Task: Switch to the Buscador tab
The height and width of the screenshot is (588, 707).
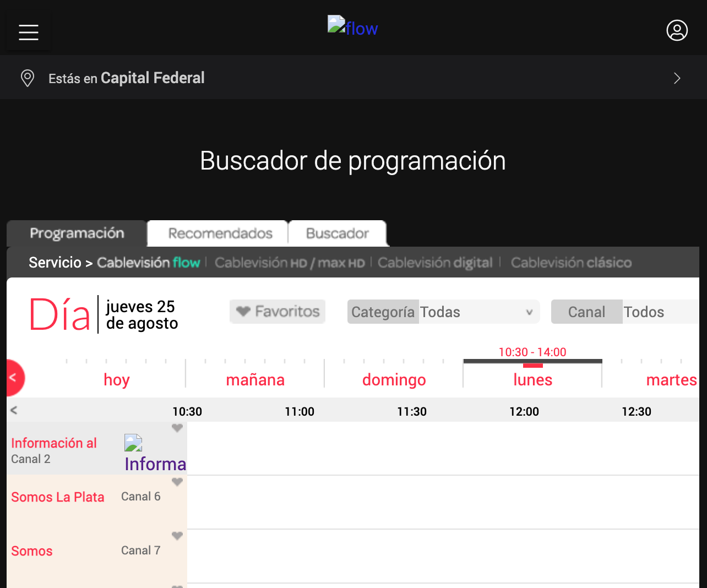Action: click(x=338, y=233)
